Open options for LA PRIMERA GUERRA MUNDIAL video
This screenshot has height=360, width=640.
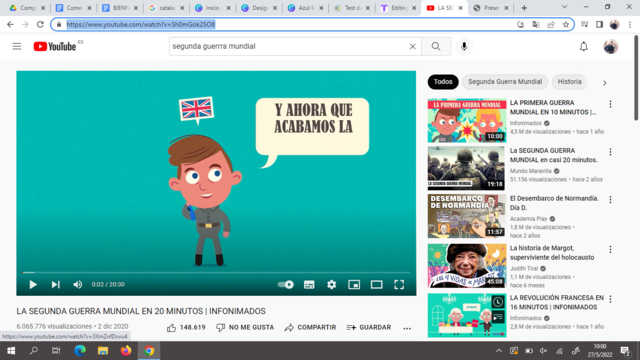pos(610,104)
